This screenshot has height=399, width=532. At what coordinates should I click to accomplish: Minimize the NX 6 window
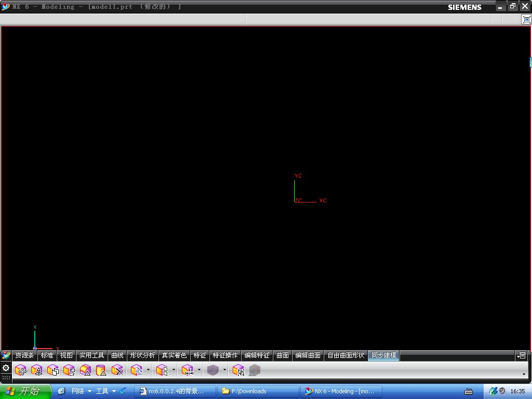click(500, 6)
